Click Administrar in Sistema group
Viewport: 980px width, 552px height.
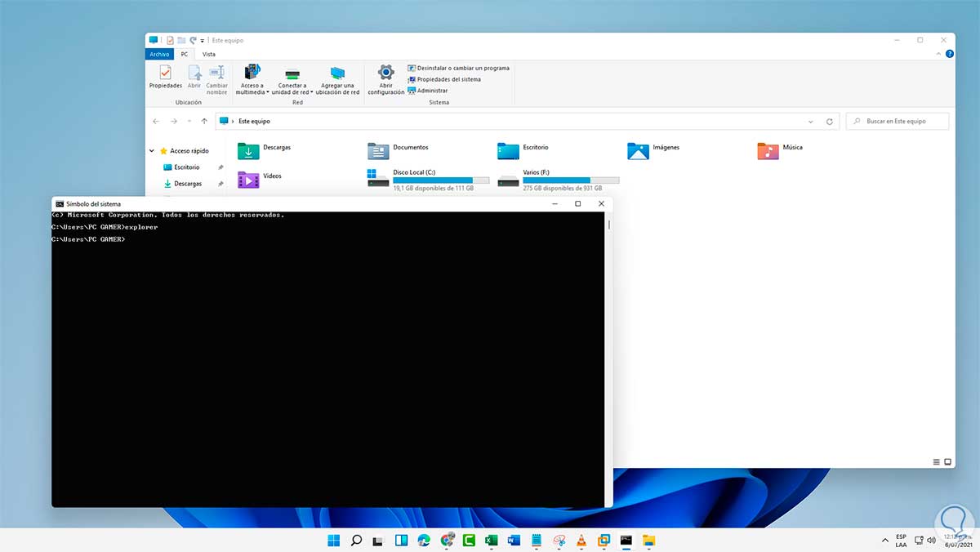427,91
